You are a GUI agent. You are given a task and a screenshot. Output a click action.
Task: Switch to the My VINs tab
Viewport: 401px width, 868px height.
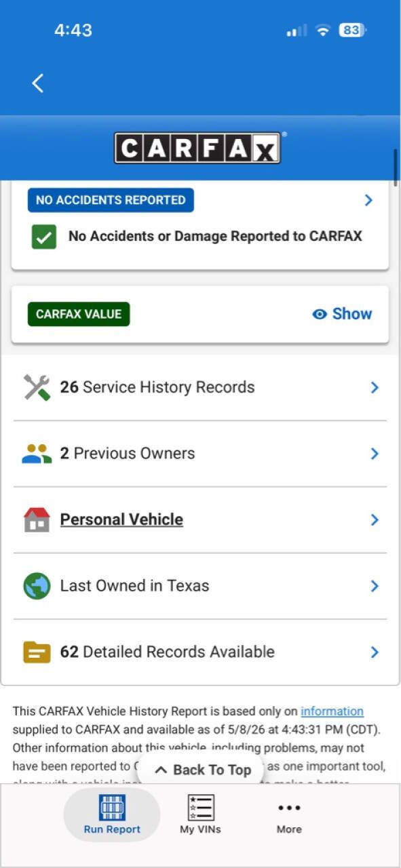coord(200,814)
